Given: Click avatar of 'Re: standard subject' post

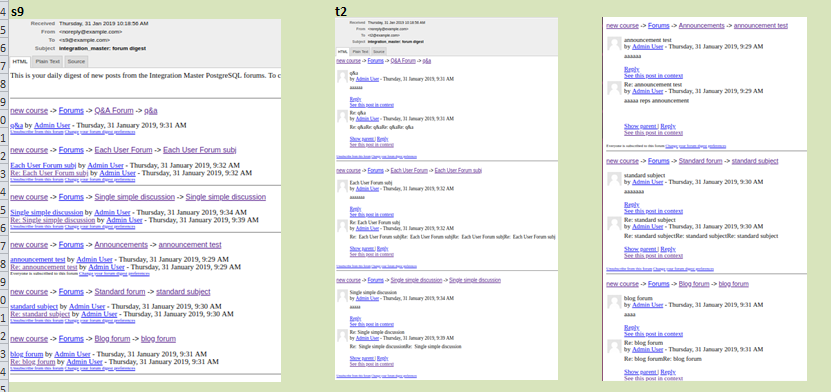Looking at the screenshot, I should click(614, 224).
